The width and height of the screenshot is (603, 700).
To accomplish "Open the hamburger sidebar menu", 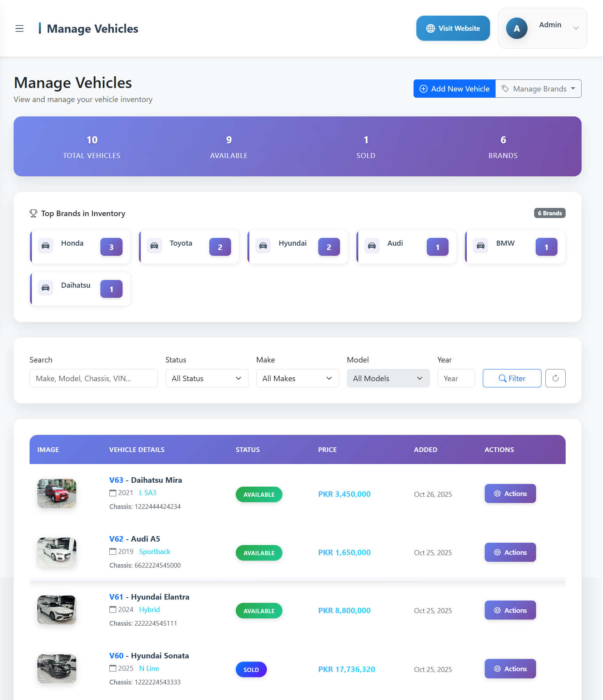I will click(x=19, y=28).
